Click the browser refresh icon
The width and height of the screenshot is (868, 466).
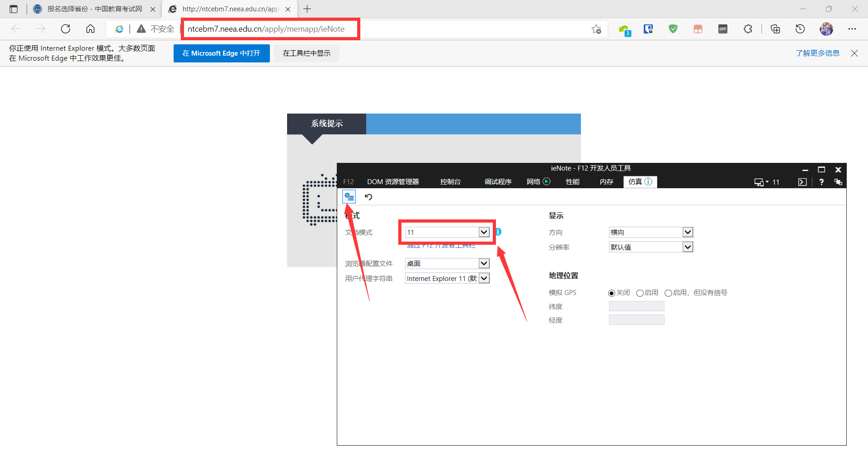(66, 29)
